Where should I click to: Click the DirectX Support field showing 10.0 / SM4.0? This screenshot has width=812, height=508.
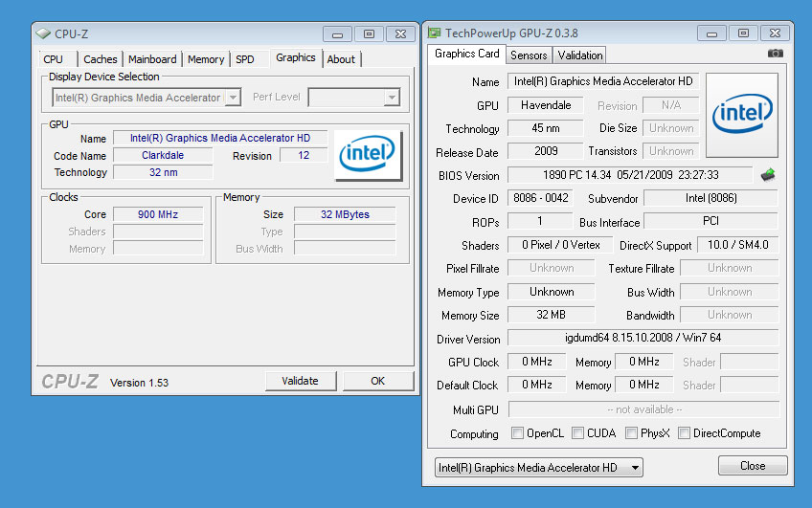pos(738,245)
